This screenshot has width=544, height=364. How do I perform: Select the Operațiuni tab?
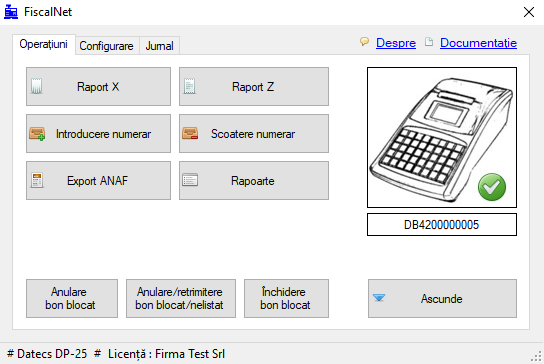click(44, 44)
